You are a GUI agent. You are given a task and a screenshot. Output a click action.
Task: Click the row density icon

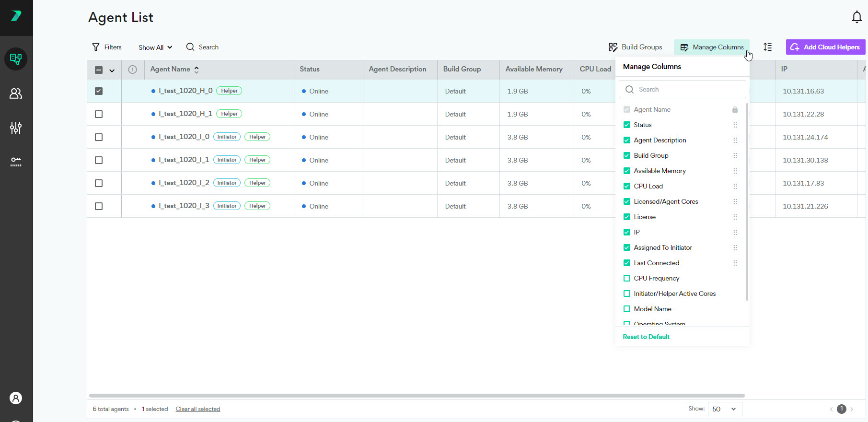(x=767, y=47)
